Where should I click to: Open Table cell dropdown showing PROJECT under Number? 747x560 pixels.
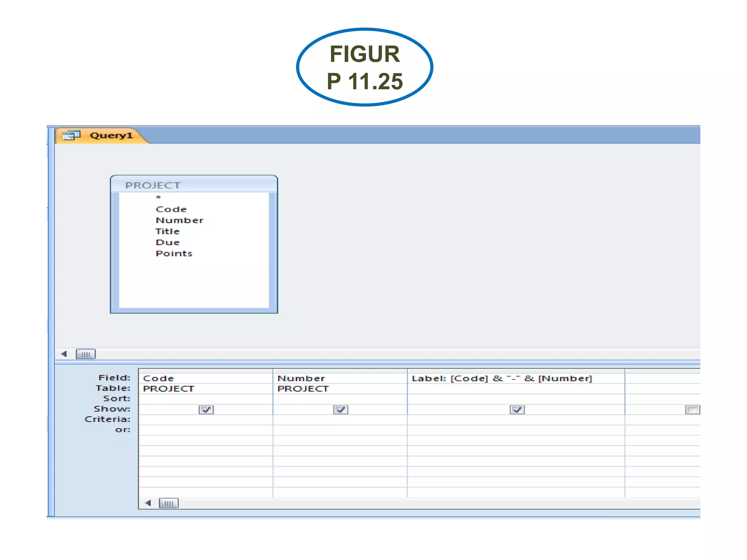click(x=340, y=389)
